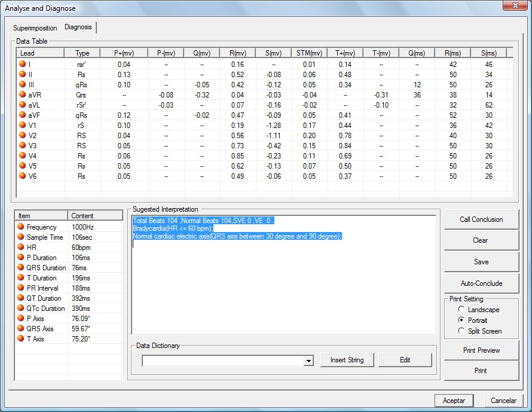Click the orange icon next to HR
532x412 pixels.
point(20,248)
